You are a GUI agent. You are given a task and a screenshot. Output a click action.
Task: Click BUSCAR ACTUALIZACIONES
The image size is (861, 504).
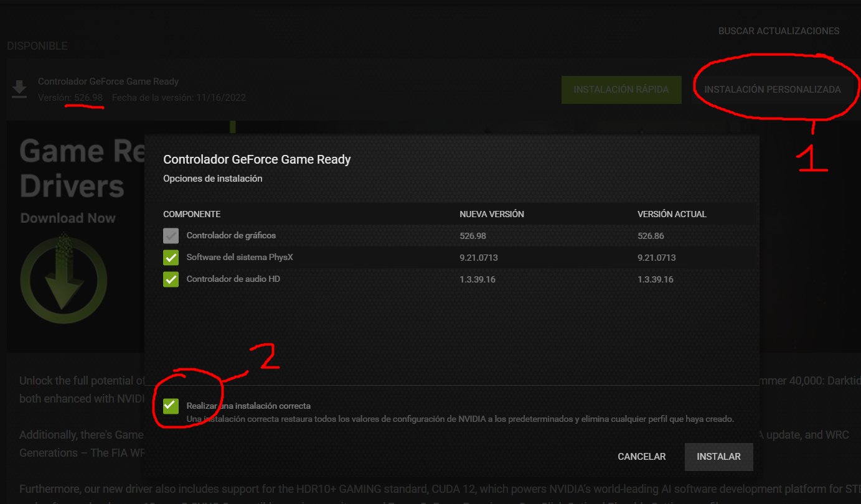(x=779, y=30)
